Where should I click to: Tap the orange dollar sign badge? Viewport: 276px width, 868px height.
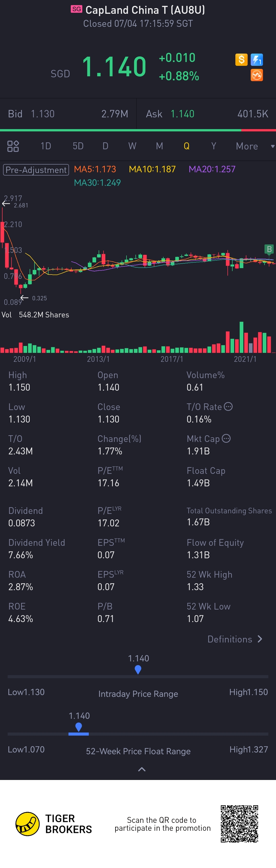pyautogui.click(x=241, y=60)
